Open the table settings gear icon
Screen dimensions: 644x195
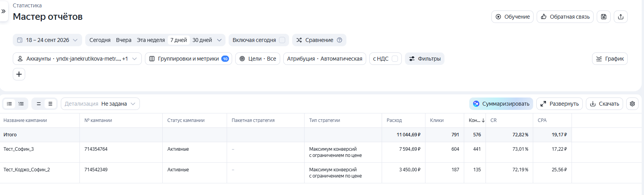tap(632, 104)
